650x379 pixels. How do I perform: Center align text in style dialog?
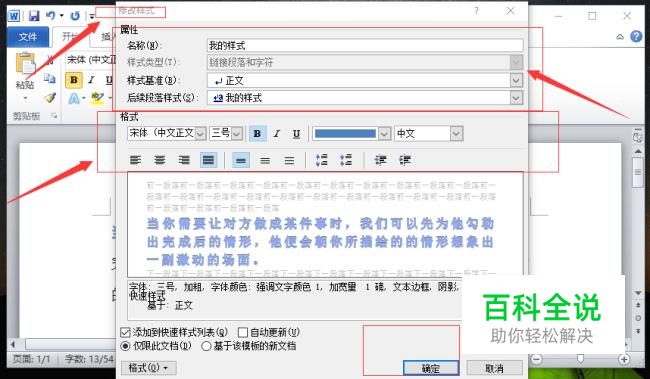tap(160, 160)
